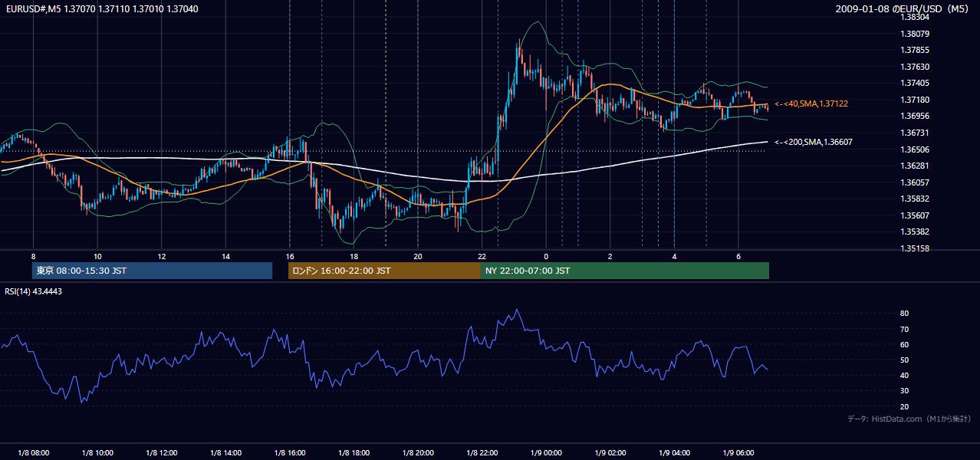The width and height of the screenshot is (980, 460).
Task: Click the 1/8 16:00 bottom time label
Action: [289, 453]
